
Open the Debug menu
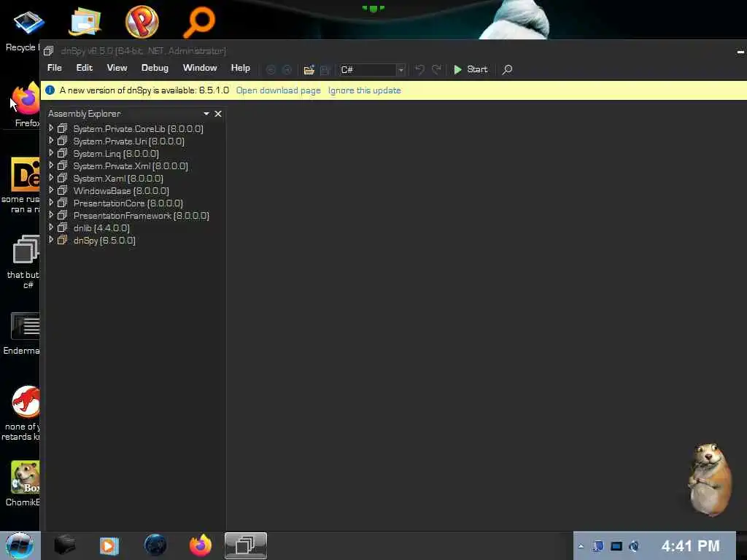[155, 68]
